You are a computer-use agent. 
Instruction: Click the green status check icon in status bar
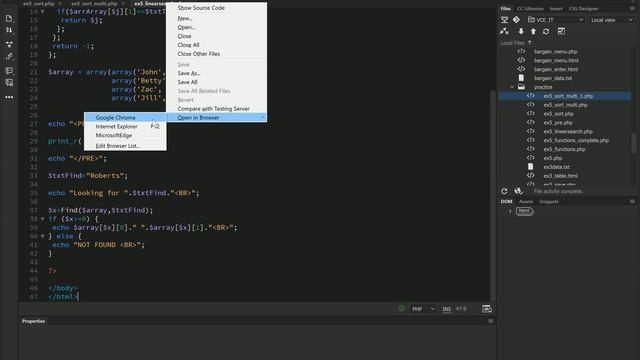tap(401, 309)
